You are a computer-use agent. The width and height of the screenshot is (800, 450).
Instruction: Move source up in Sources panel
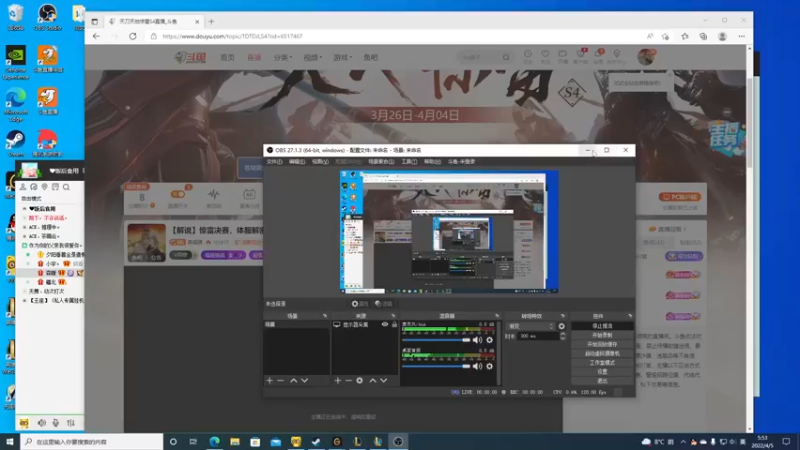[372, 381]
